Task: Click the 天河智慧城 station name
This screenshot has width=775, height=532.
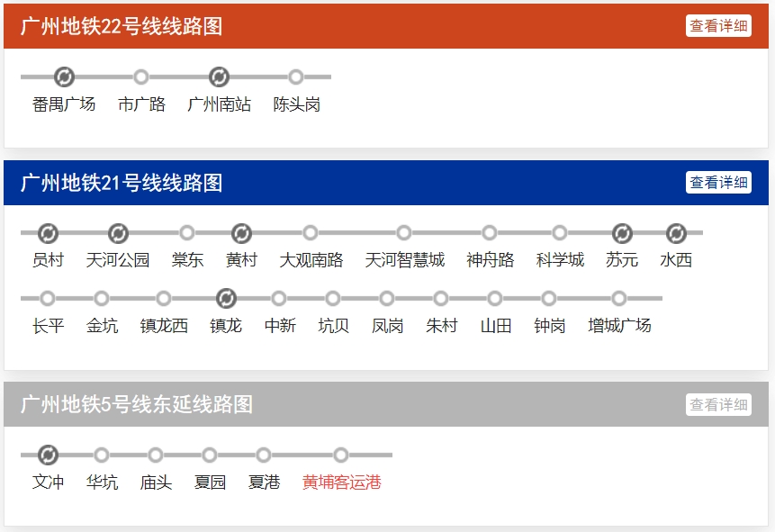Action: [404, 260]
